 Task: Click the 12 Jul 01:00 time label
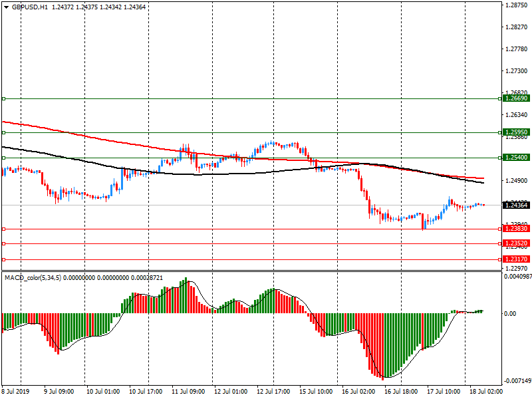click(x=231, y=392)
